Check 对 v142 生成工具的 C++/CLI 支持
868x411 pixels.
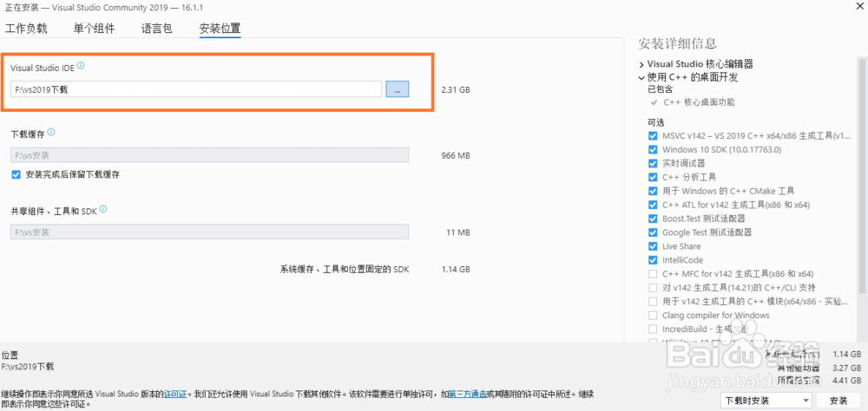[x=652, y=288]
